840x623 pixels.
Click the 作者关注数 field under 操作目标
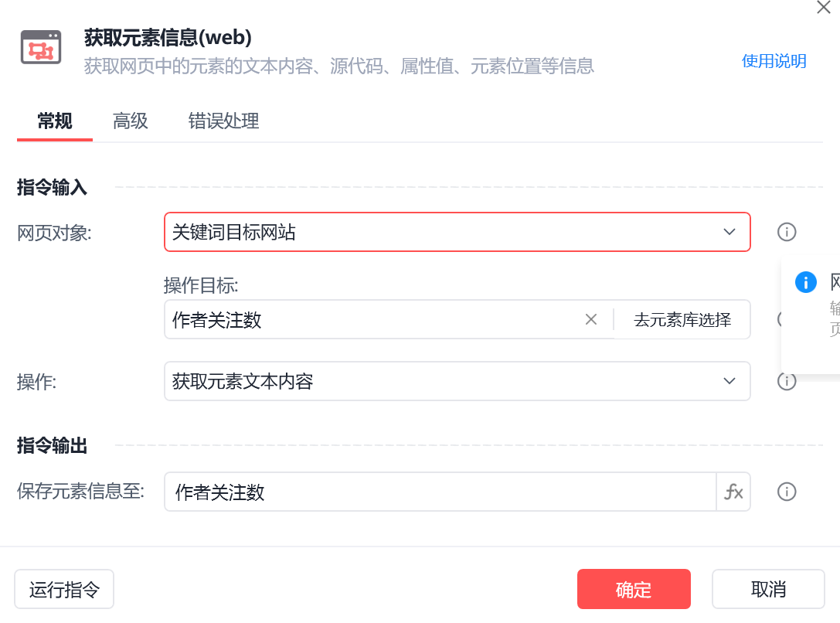[x=371, y=320]
